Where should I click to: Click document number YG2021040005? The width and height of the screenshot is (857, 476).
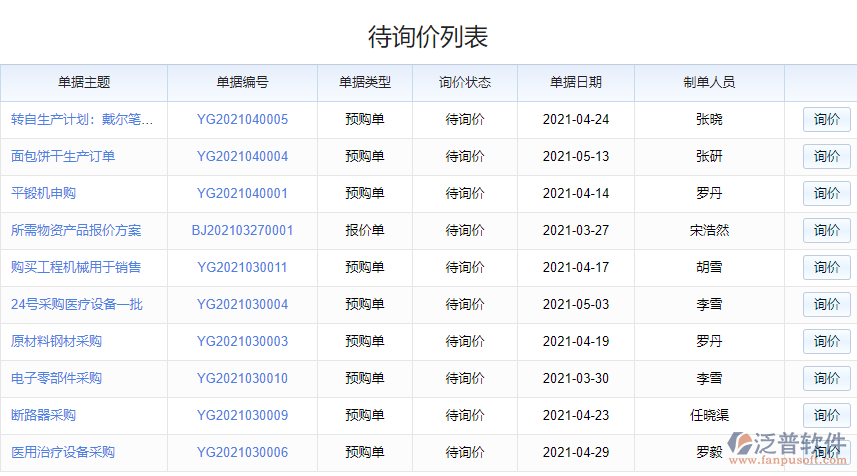242,119
